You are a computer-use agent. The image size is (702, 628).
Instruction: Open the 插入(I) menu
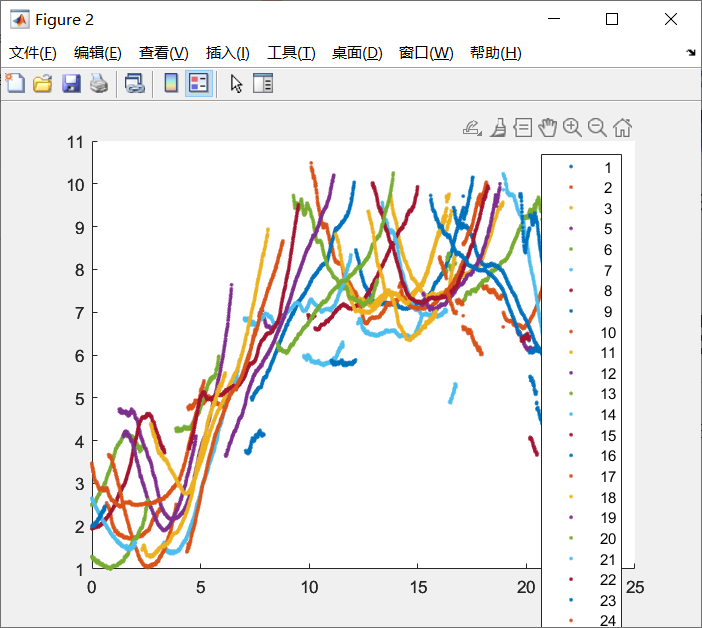[227, 53]
